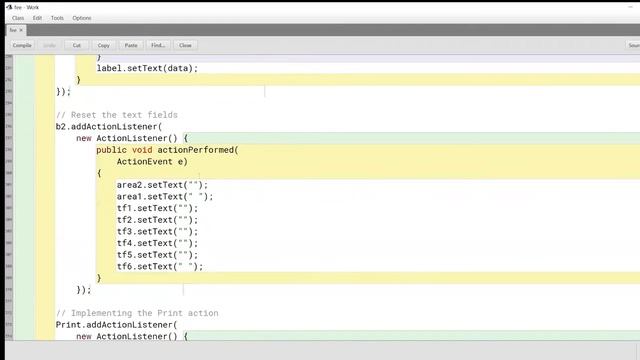Image resolution: width=640 pixels, height=360 pixels.
Task: Click the greyed Undo button
Action: pyautogui.click(x=49, y=45)
